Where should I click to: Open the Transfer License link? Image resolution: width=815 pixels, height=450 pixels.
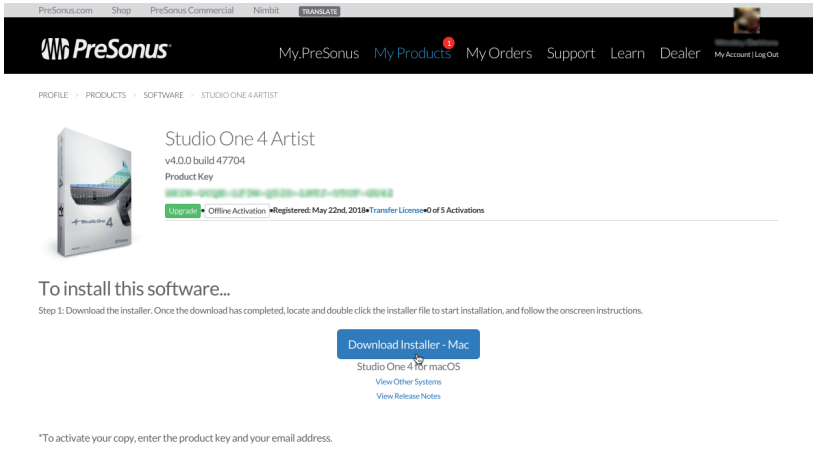[x=396, y=210]
